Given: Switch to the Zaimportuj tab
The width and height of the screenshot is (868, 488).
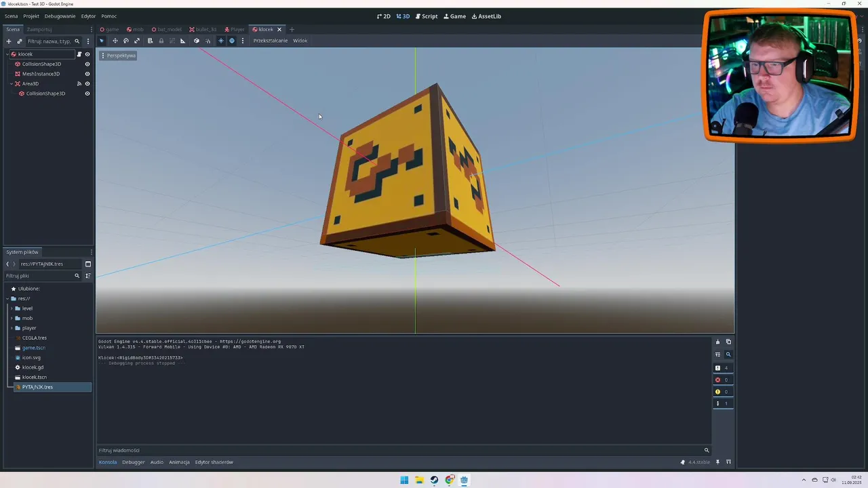Looking at the screenshot, I should [39, 29].
